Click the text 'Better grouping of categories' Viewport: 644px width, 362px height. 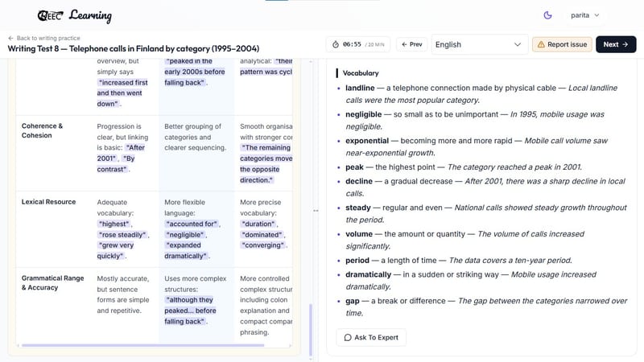[x=192, y=132]
